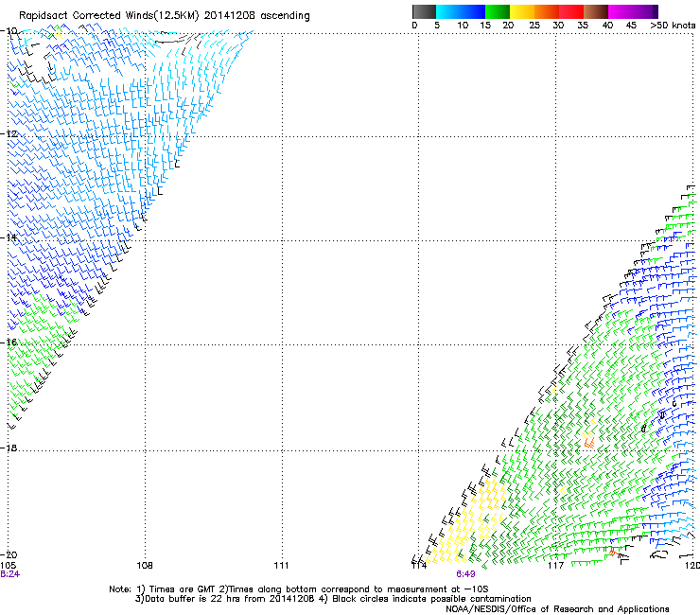
Task: Click the cyan-blue 5-15 knots legend gradient
Action: 461,11
